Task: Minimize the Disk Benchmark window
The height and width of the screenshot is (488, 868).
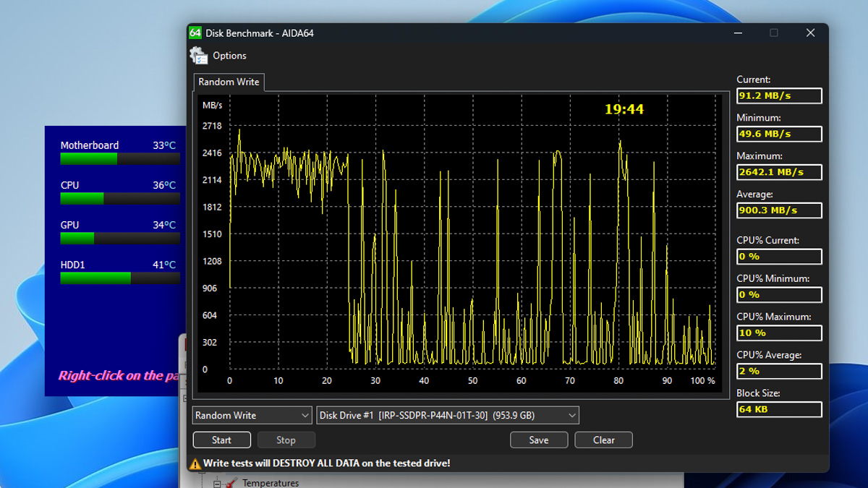Action: (x=738, y=33)
